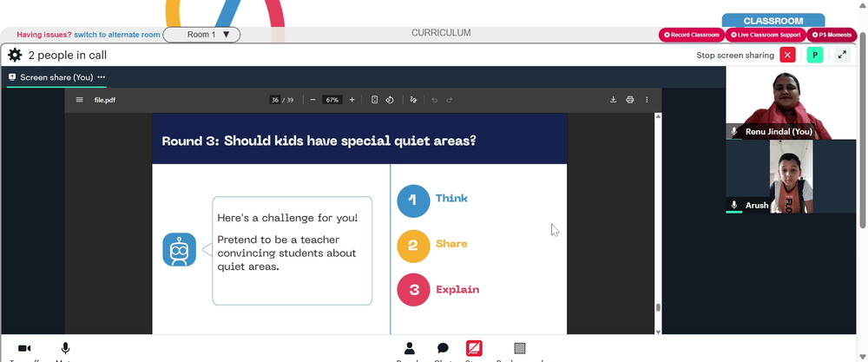Click Live Classroom Support button
The image size is (868, 362).
pyautogui.click(x=766, y=35)
